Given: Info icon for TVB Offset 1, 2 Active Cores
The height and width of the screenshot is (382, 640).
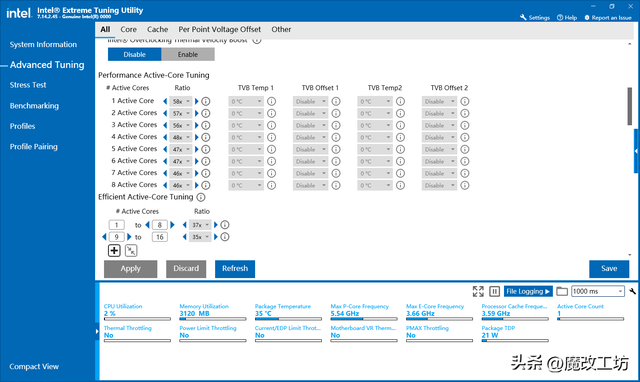Looking at the screenshot, I should 336,113.
